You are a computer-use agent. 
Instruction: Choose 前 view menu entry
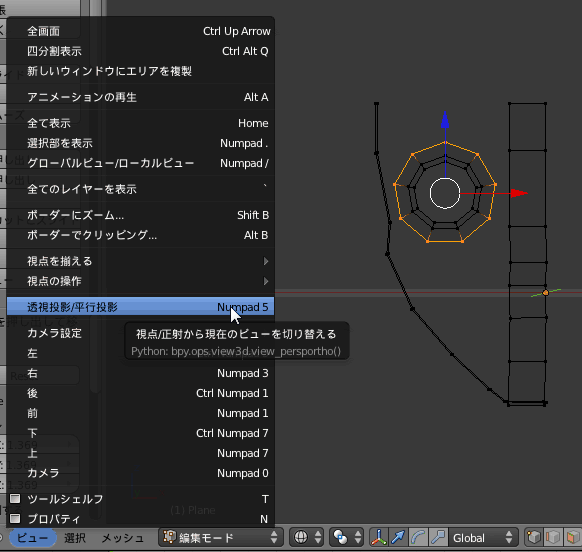click(x=141, y=413)
